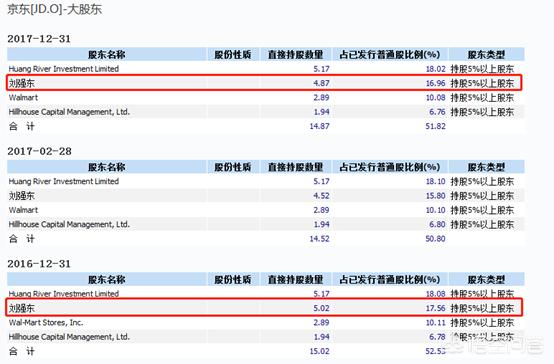Select Huang River Investment Limited in 2017-12-31 table
554x364 pixels.
[x=64, y=69]
